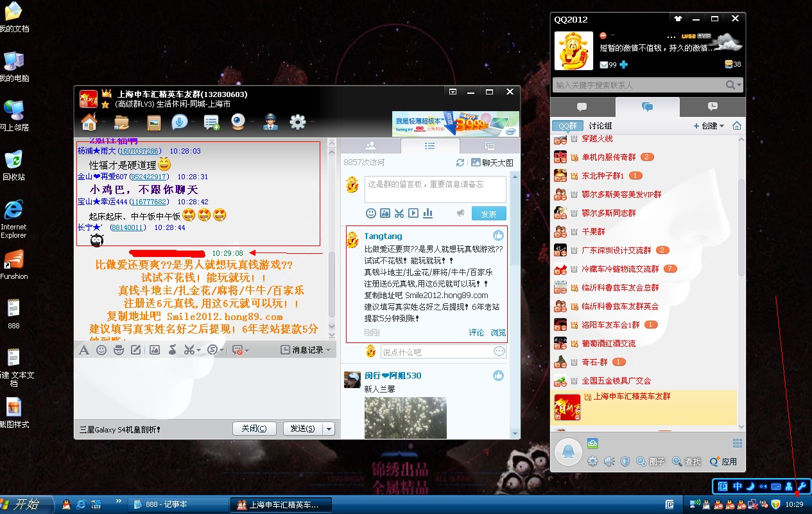Open QQ main menu penguin button
Screen dimensions: 812x514
pos(568,452)
